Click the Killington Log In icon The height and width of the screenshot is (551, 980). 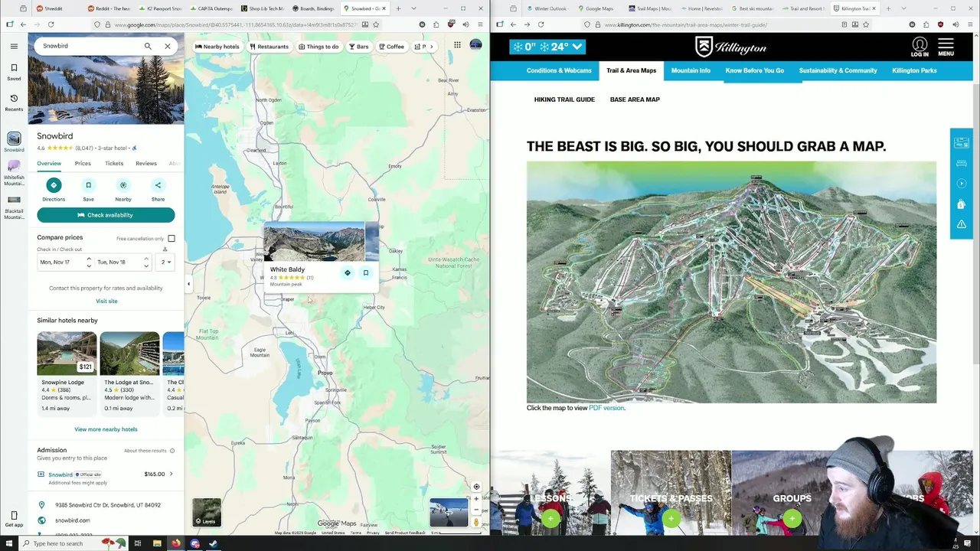pos(920,47)
